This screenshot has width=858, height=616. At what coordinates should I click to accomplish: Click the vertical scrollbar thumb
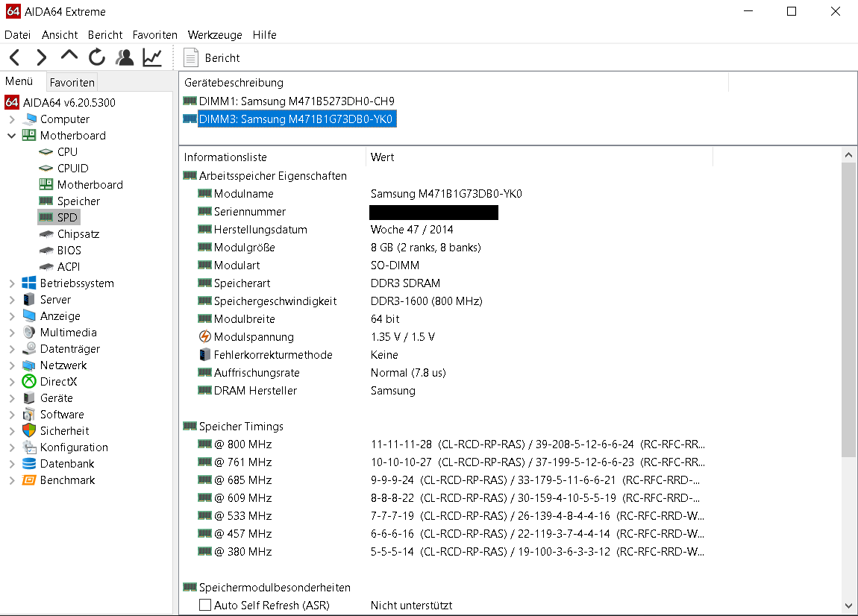[x=849, y=309]
